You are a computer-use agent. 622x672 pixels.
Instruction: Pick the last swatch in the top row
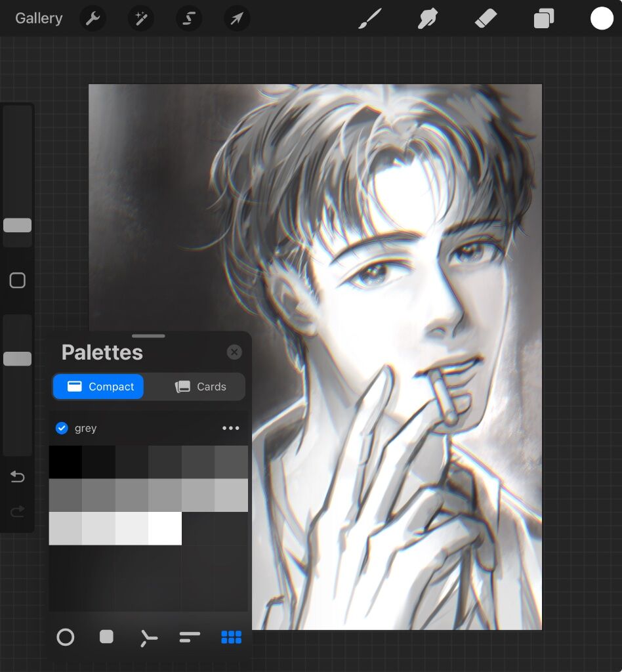pos(232,462)
